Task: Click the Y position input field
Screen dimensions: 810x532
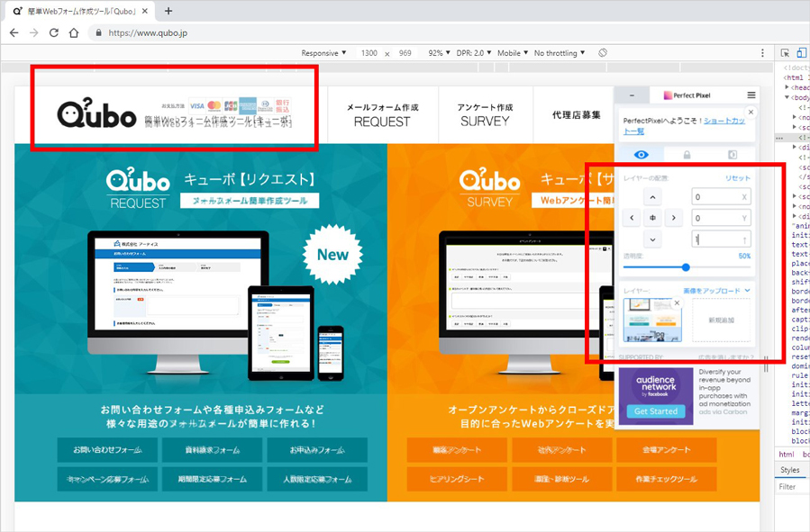Action: (x=721, y=218)
